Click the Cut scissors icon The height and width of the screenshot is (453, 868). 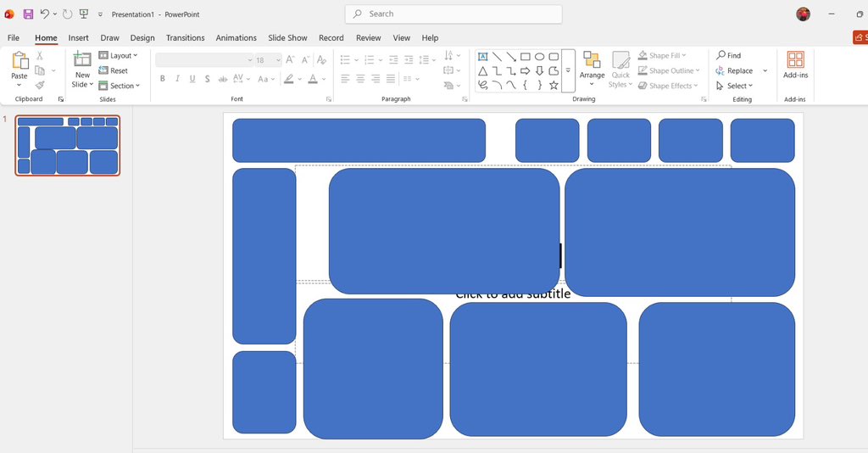40,55
